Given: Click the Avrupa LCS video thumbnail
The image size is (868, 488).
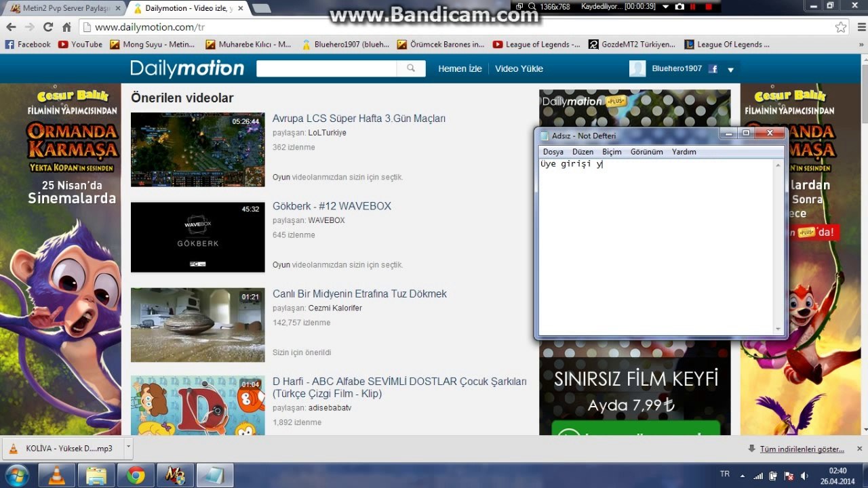Looking at the screenshot, I should (197, 149).
